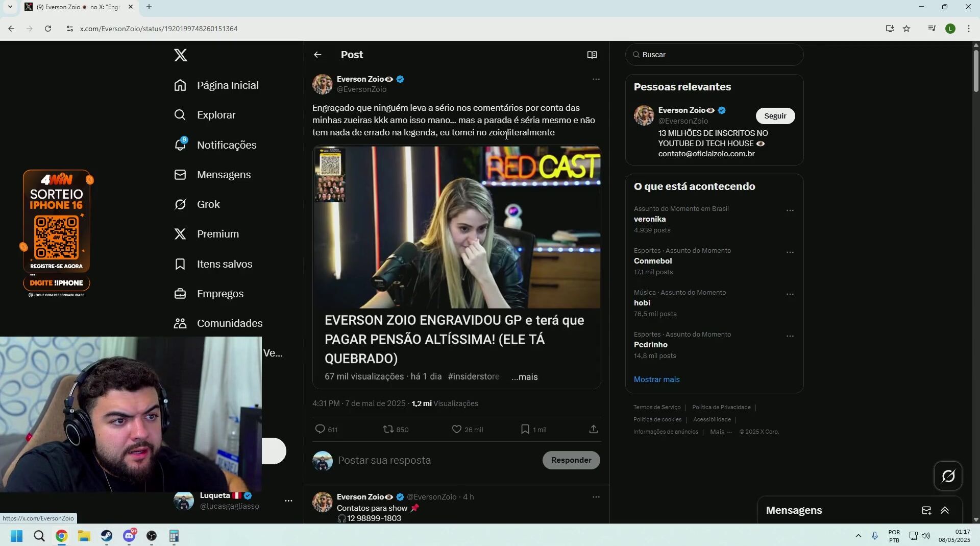The width and height of the screenshot is (980, 546).
Task: Open the veronika trending topic
Action: tap(650, 219)
